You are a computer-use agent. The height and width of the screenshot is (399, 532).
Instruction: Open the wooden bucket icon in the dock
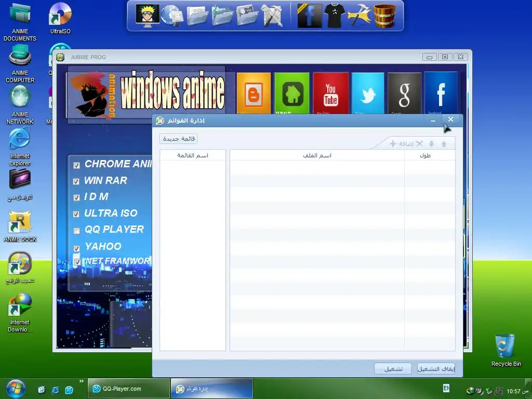(384, 16)
